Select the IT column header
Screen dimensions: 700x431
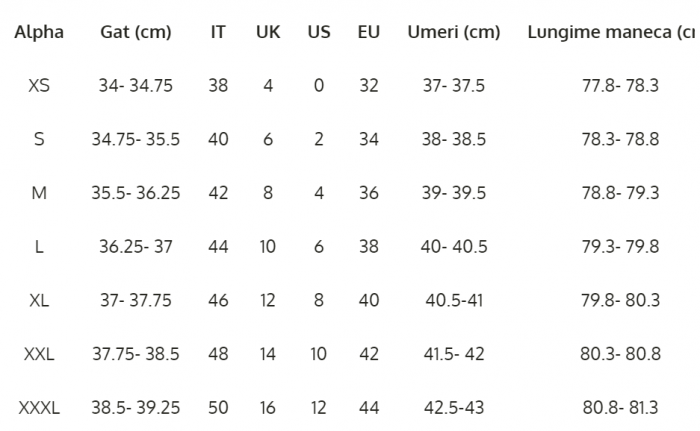click(x=218, y=32)
